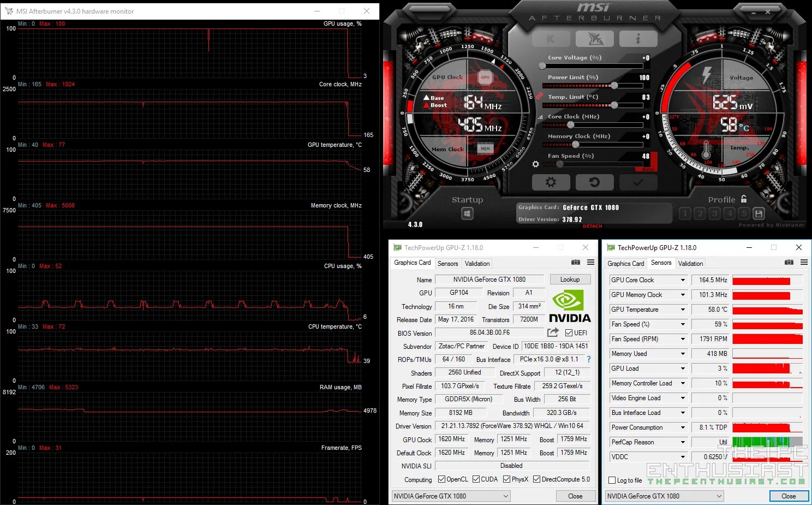Select profile slot 2 in Afterburner
Viewport: 812px width, 505px height.
(x=700, y=213)
